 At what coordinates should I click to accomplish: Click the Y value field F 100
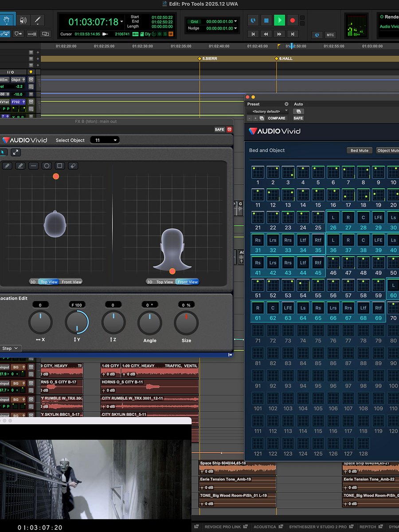click(x=77, y=305)
